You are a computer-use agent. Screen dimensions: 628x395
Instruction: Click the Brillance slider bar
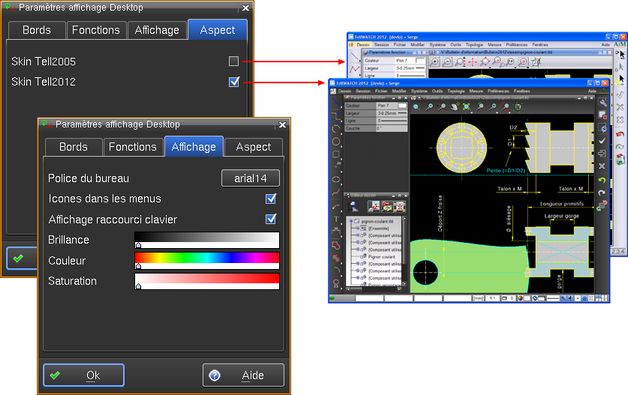[207, 240]
